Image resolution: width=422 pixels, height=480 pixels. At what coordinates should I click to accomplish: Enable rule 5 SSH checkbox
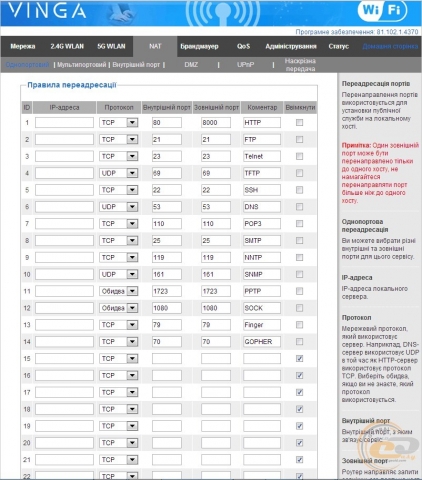pos(299,190)
